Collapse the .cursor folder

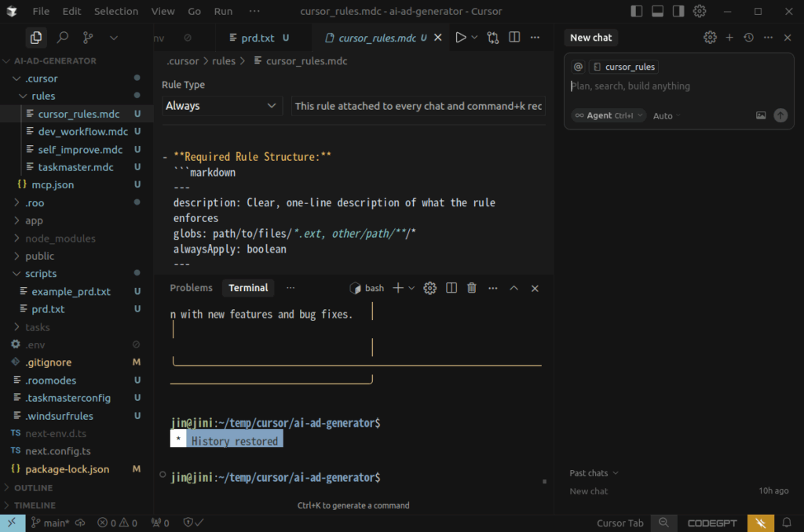coord(77,78)
